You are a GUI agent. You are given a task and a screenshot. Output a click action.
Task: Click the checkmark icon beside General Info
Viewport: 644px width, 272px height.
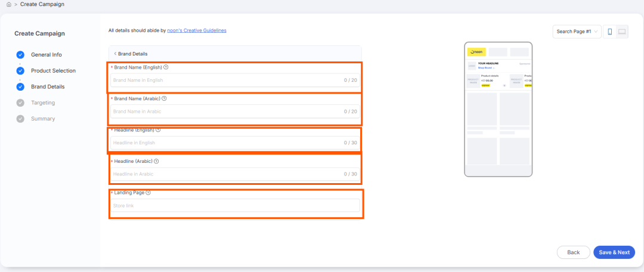(x=20, y=55)
